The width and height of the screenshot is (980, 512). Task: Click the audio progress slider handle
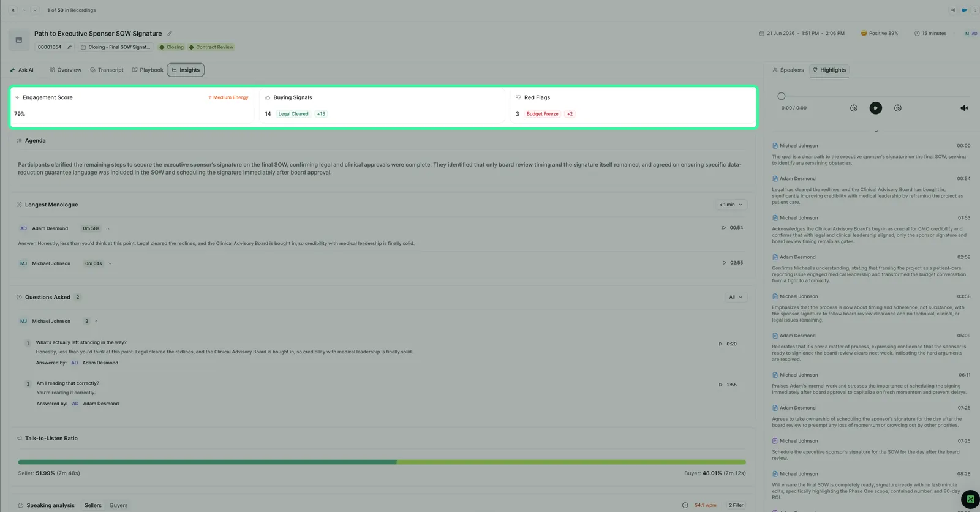[x=782, y=97]
